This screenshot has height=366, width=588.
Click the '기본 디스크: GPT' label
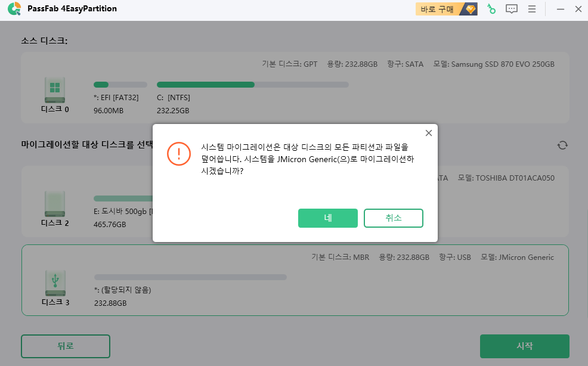pos(289,64)
